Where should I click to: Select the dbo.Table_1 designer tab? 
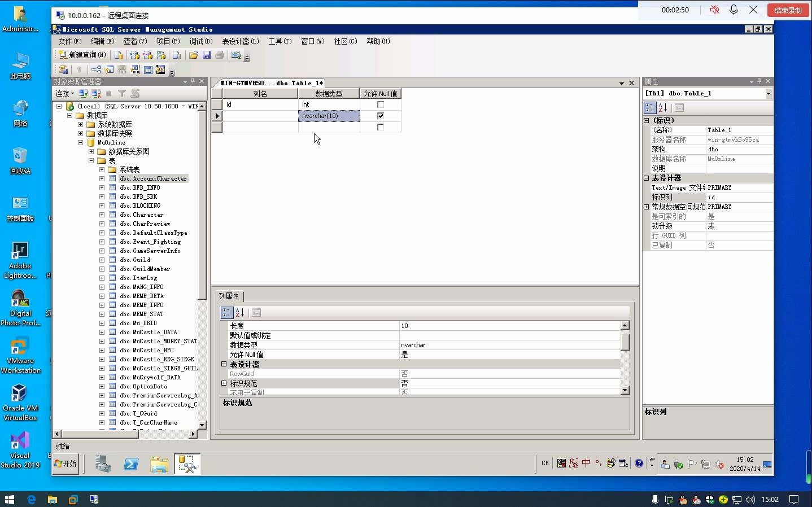tap(272, 83)
